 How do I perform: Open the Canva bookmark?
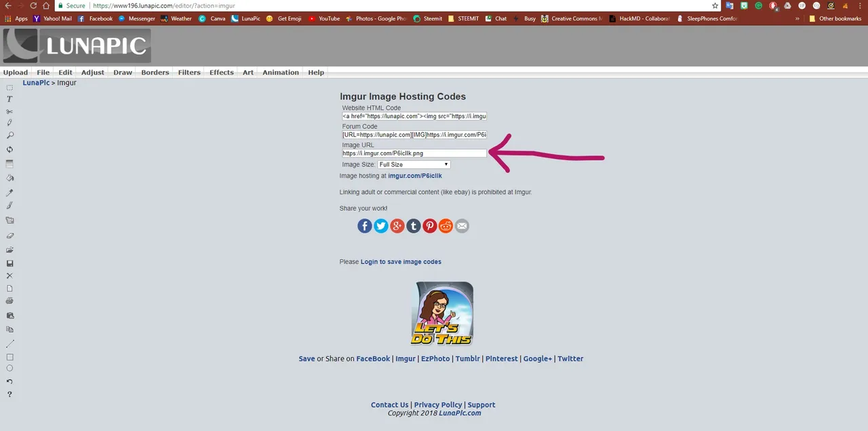click(x=212, y=18)
